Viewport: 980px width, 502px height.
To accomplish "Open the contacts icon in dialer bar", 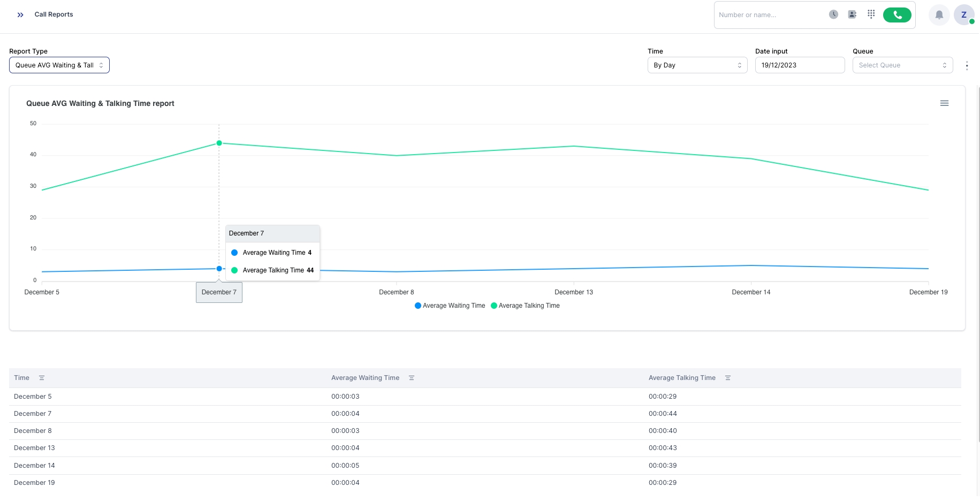I will point(852,14).
